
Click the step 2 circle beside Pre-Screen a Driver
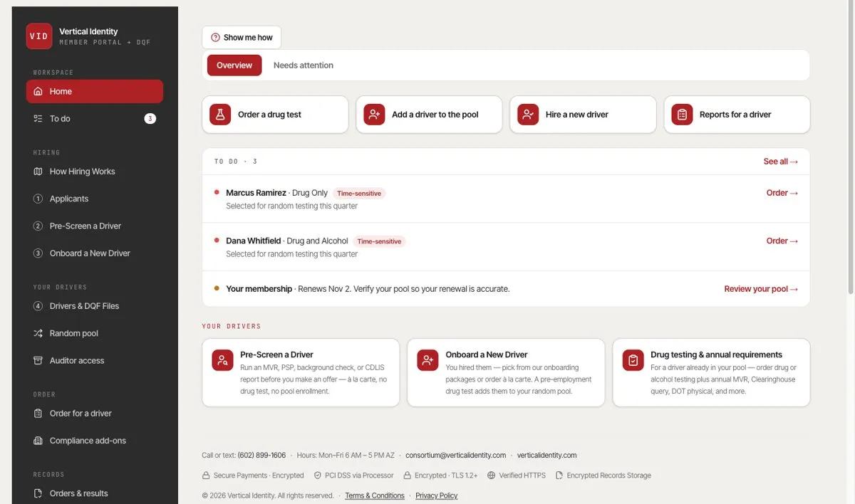coord(38,226)
